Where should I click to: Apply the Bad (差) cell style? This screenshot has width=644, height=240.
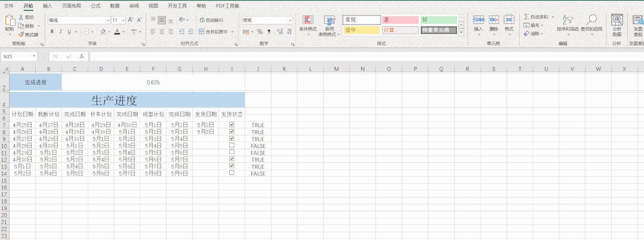[x=400, y=20]
